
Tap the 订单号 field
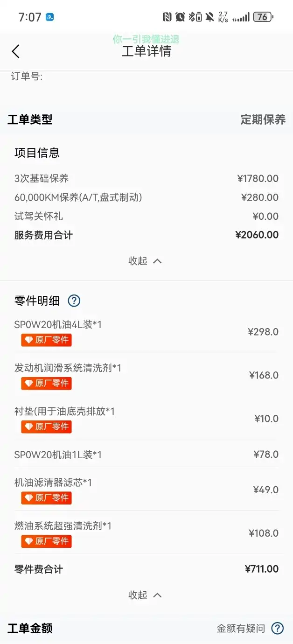coord(27,77)
